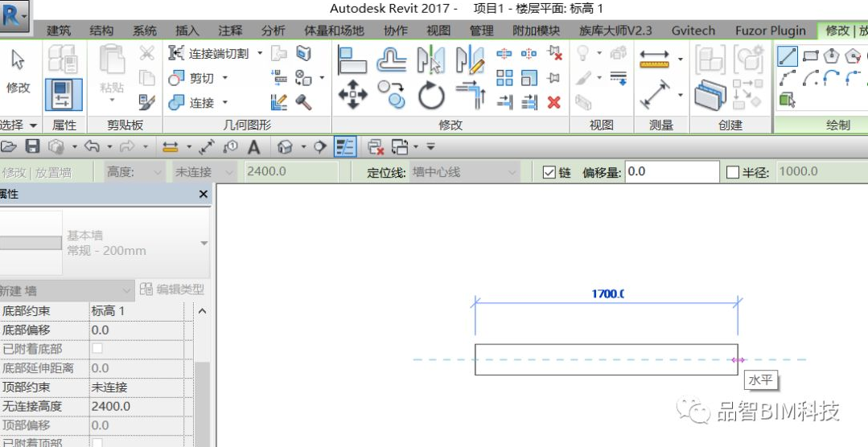Switch to the 注释 ribbon tab

click(230, 31)
